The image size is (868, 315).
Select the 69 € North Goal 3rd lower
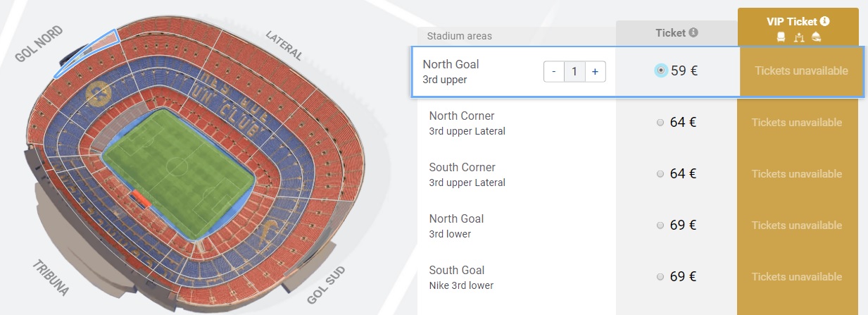[660, 226]
